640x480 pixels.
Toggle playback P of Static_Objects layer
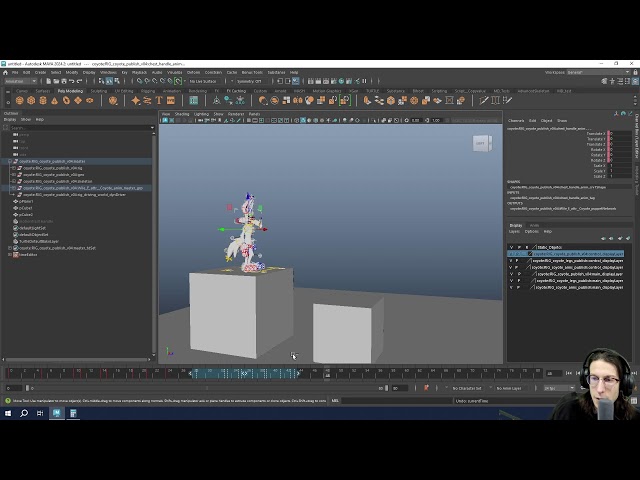point(519,247)
